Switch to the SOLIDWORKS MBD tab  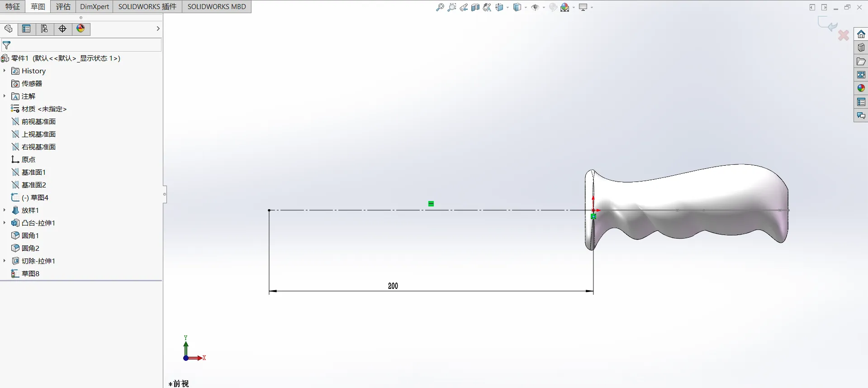point(217,6)
